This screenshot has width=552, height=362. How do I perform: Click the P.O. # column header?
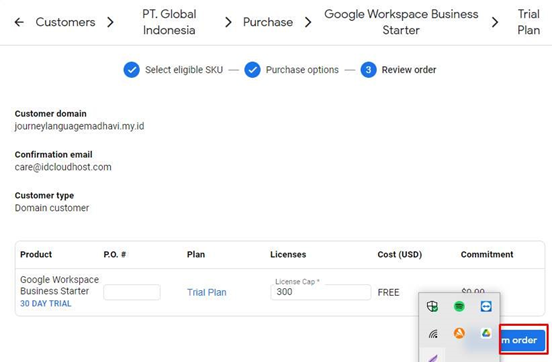[x=115, y=254]
